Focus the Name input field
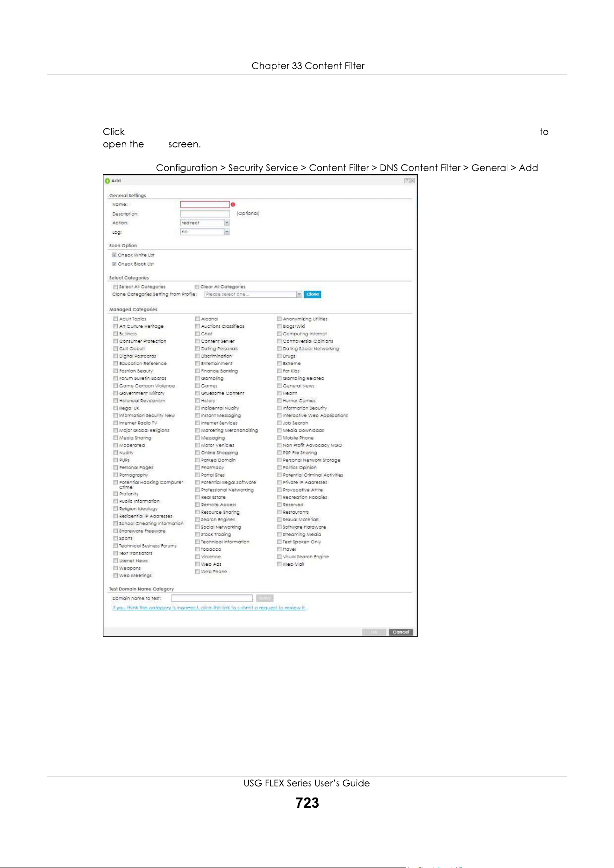614x868 pixels. click(205, 204)
